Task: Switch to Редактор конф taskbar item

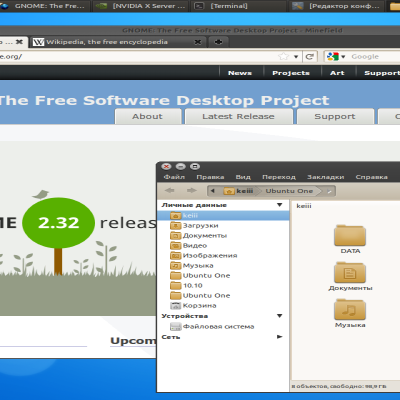Action: coord(336,6)
